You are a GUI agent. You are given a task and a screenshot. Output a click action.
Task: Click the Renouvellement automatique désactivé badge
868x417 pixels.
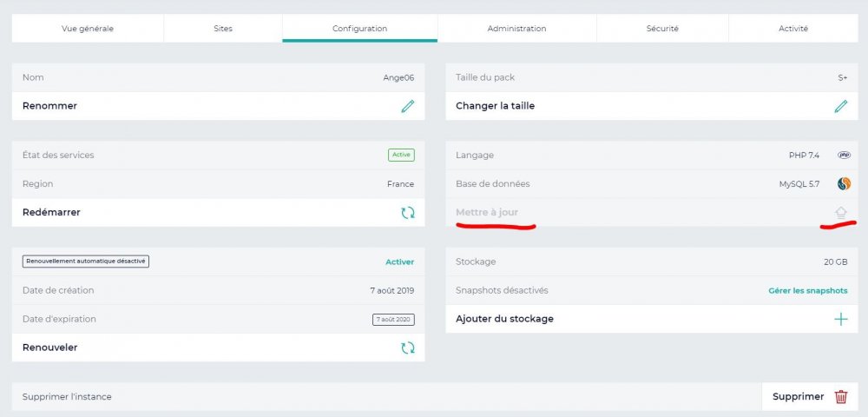tap(86, 261)
